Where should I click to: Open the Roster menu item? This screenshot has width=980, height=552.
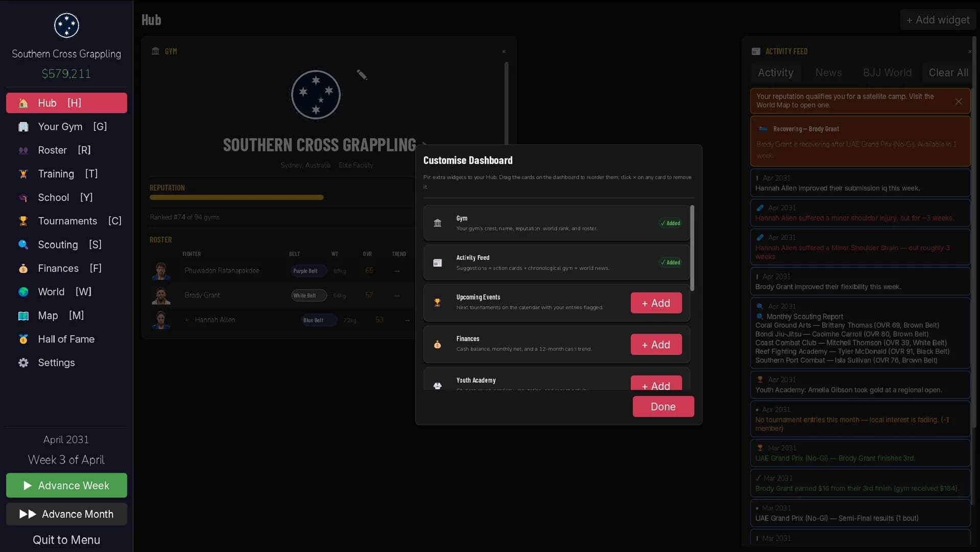[x=66, y=150]
